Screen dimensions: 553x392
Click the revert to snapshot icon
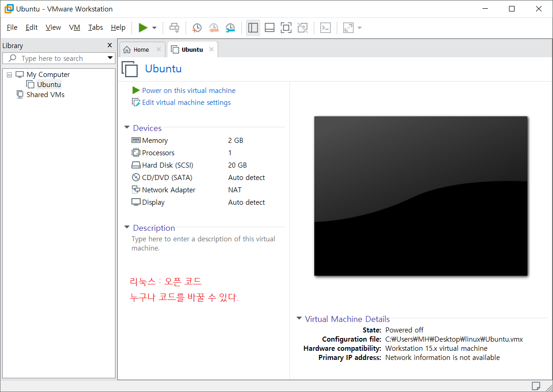pos(214,28)
